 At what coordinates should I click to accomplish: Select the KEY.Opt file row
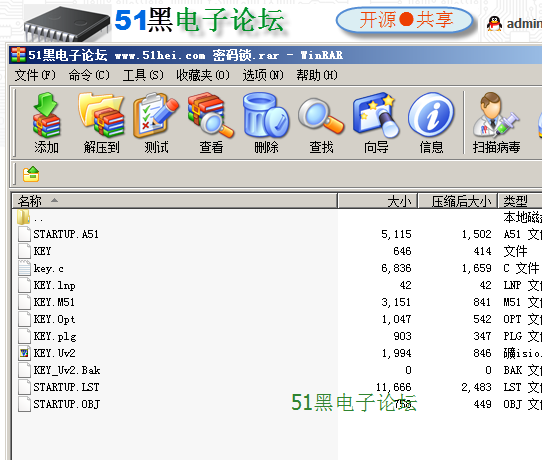54,319
